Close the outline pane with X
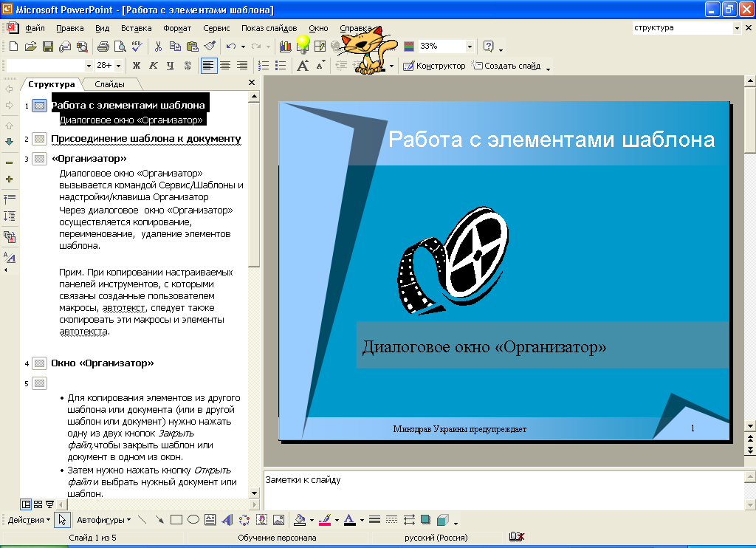Viewport: 756px width, 548px height. tap(251, 83)
